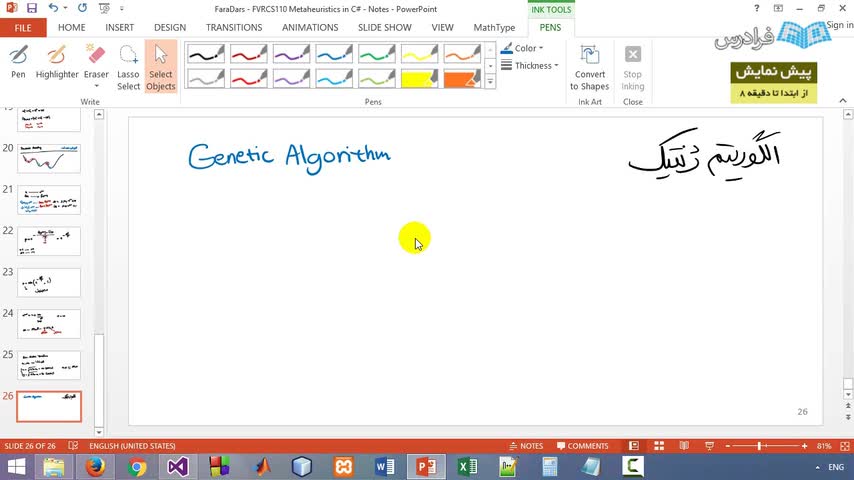Open MathType ribbon tab
854x480 pixels.
(x=494, y=28)
